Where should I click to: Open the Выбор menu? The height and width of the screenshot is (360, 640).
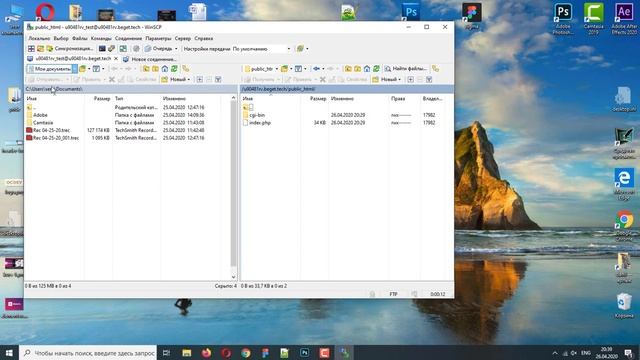(x=61, y=38)
